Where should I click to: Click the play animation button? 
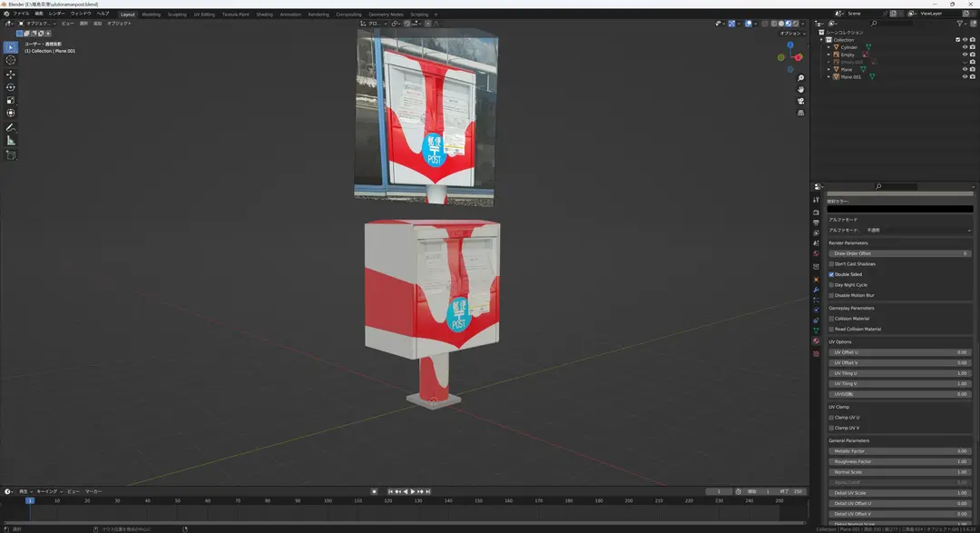[x=413, y=492]
